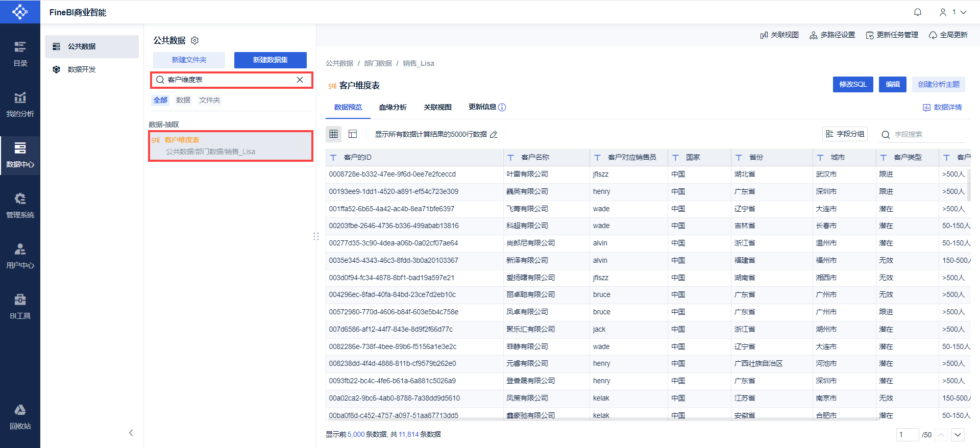Click 新建文件夹 button
980x448 pixels.
tap(189, 60)
